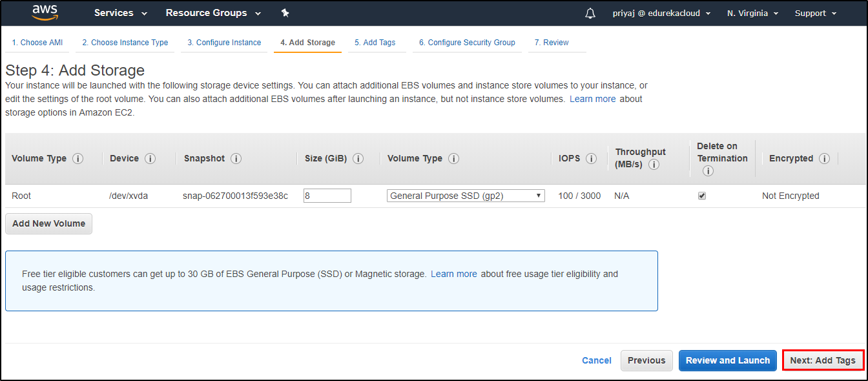Click info icon next to Snapshot
Screen dimensions: 868x381
click(x=236, y=159)
